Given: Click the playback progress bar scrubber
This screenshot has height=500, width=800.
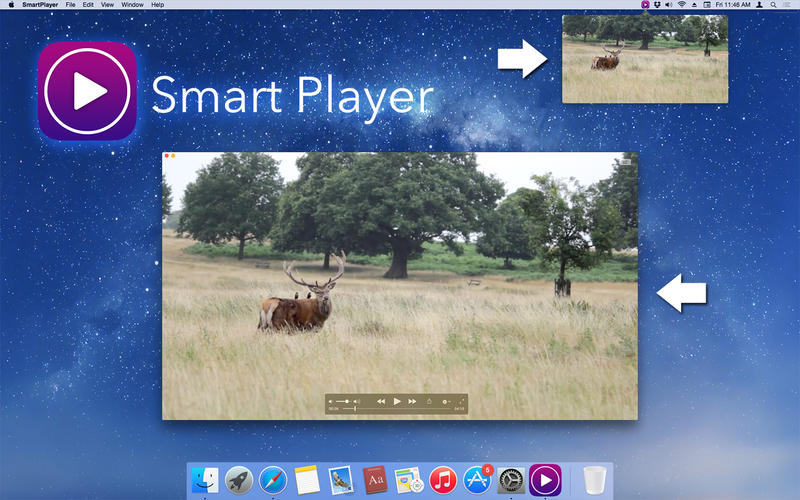Looking at the screenshot, I should click(355, 409).
